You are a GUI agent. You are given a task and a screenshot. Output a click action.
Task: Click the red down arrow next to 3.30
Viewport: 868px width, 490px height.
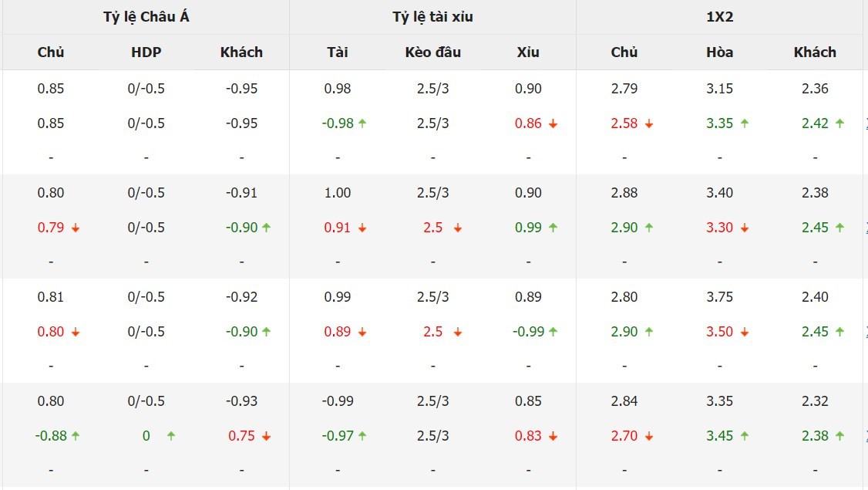[x=744, y=228]
